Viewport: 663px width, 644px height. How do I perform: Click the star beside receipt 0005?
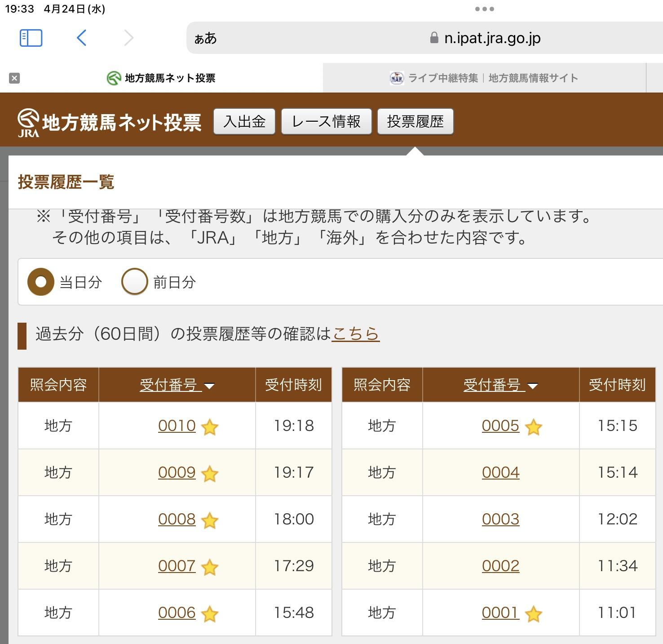click(x=533, y=427)
